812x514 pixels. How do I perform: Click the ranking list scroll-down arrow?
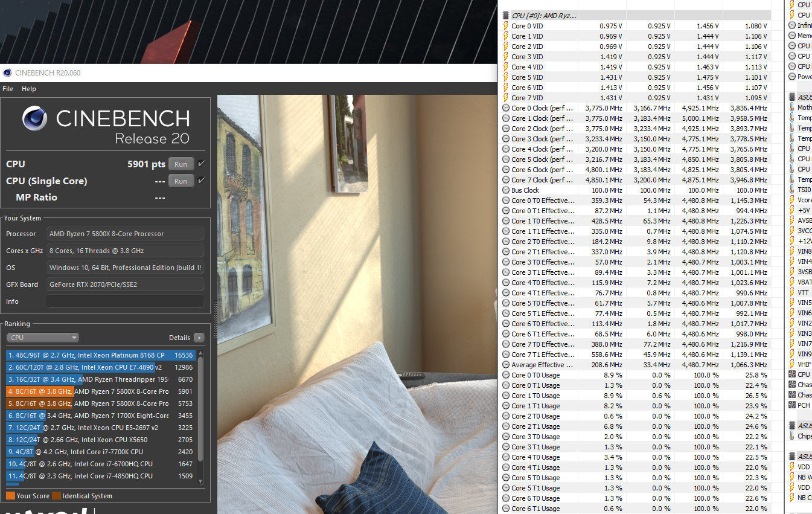[200, 481]
